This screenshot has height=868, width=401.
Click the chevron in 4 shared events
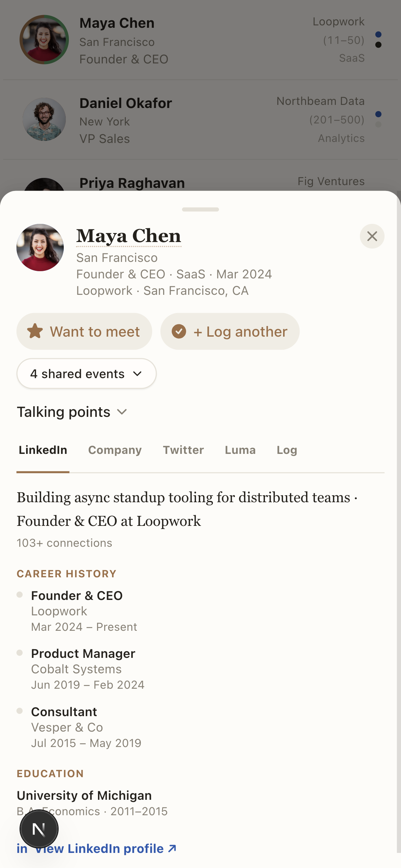(137, 374)
